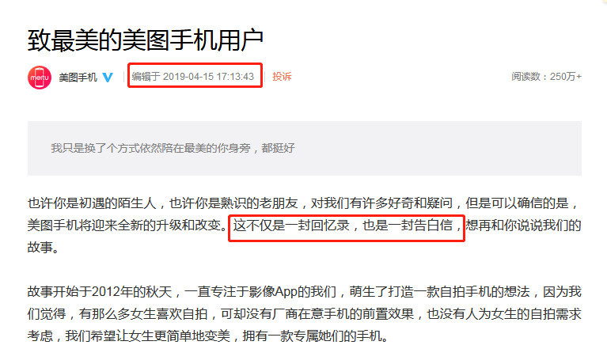Image resolution: width=607 pixels, height=364 pixels.
Task: Click the text 想再和你说说我们的
Action: (x=523, y=225)
